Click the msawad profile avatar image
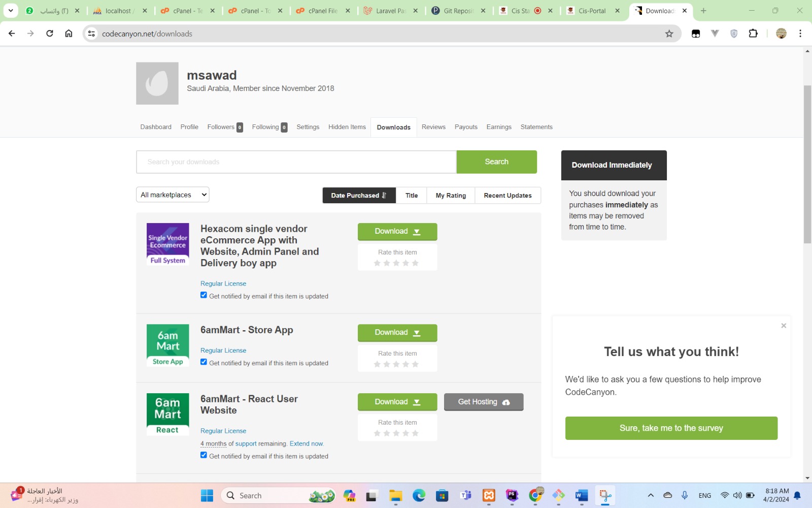This screenshot has width=812, height=508. point(157,83)
